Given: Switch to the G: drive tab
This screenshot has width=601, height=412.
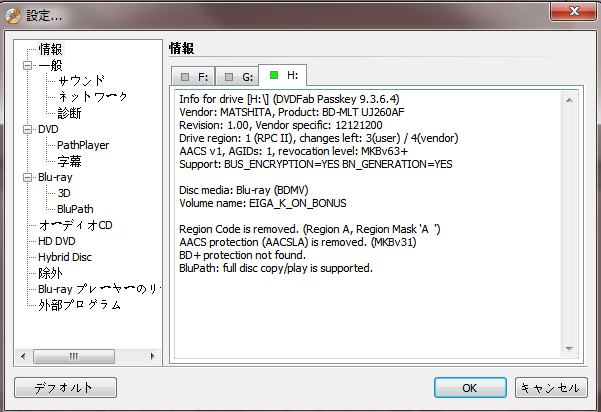Looking at the screenshot, I should [x=237, y=77].
